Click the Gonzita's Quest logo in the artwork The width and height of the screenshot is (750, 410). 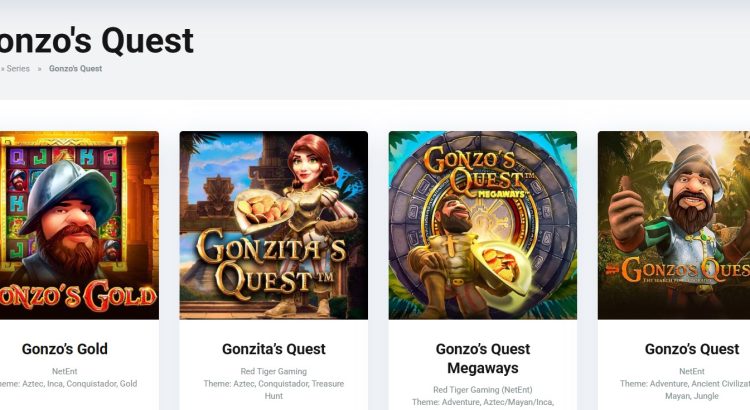271,263
